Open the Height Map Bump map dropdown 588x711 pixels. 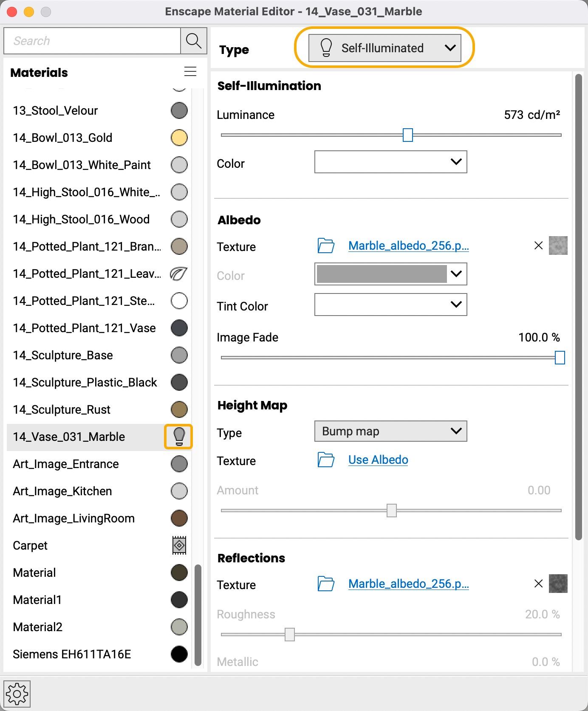point(390,432)
